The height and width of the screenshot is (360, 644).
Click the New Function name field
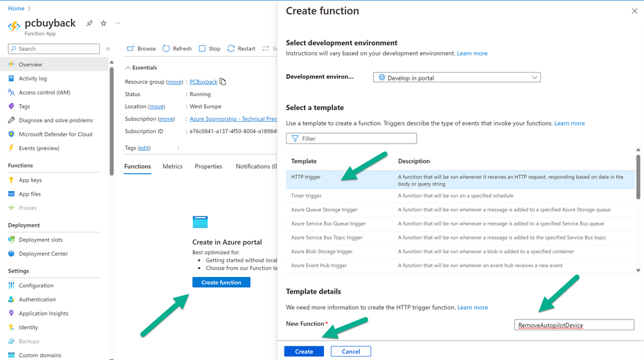coord(574,325)
